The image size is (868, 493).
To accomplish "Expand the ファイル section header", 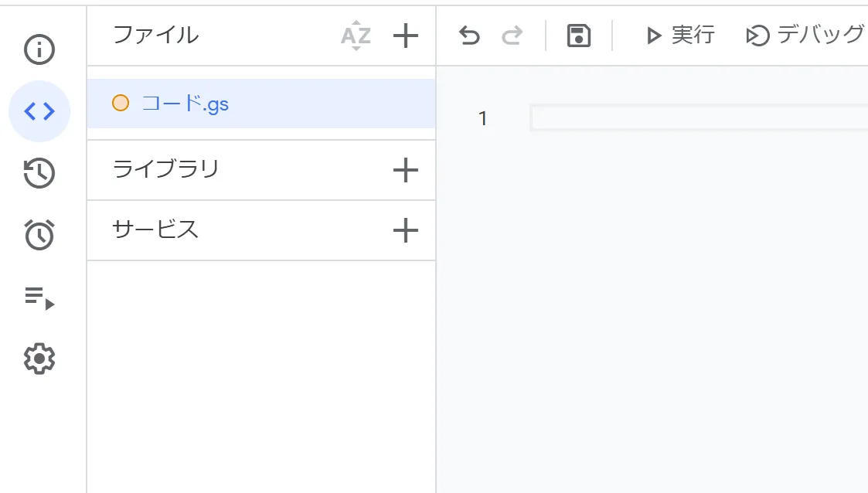I will [x=155, y=35].
